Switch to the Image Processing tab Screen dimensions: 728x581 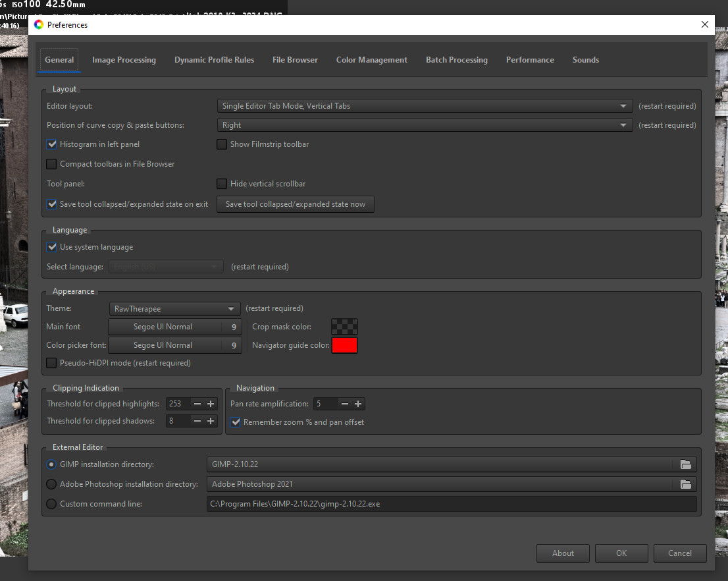pyautogui.click(x=124, y=60)
